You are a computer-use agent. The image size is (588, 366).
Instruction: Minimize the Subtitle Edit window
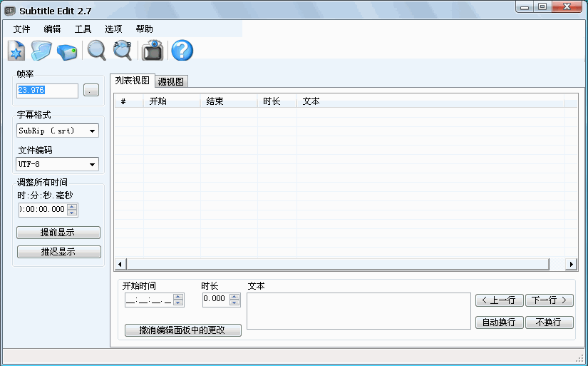(525, 7)
